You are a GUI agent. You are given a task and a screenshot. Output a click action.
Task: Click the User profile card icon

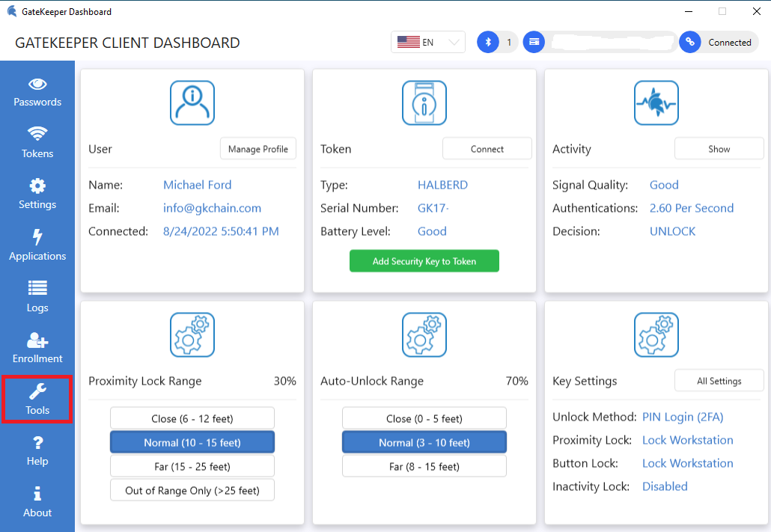pos(192,103)
